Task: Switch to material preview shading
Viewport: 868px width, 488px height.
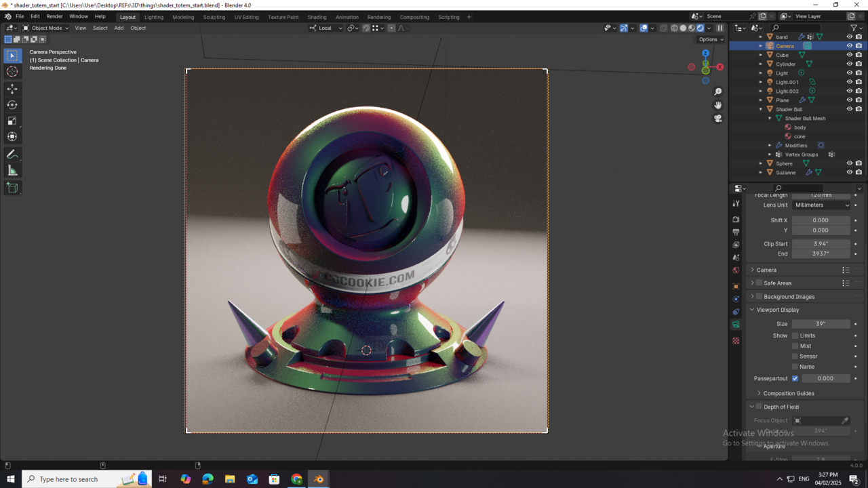Action: point(692,28)
